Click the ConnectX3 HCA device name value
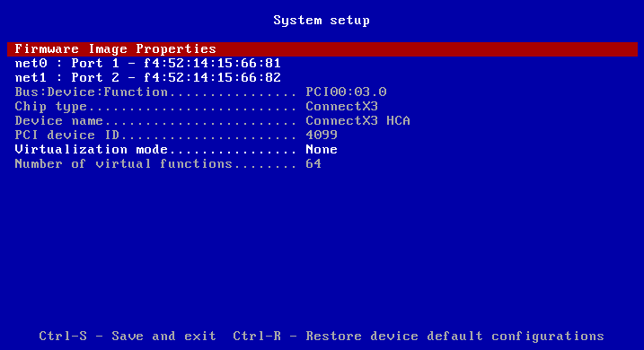The width and height of the screenshot is (644, 350). [x=357, y=120]
